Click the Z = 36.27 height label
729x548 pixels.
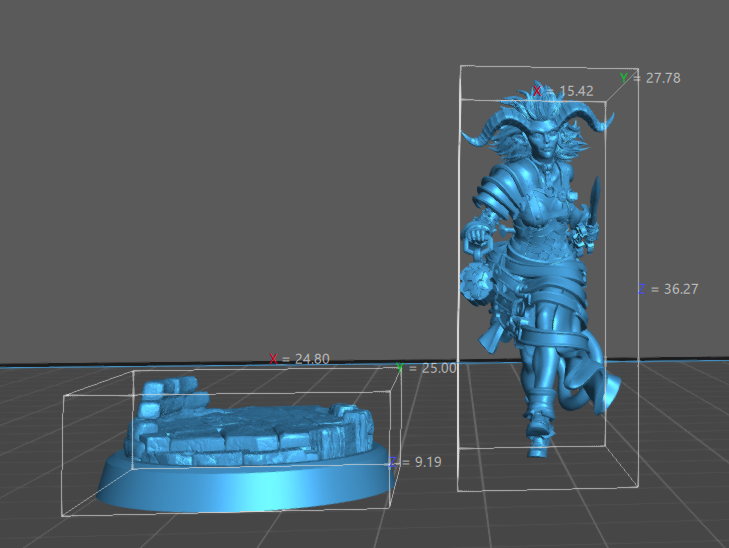(x=668, y=289)
